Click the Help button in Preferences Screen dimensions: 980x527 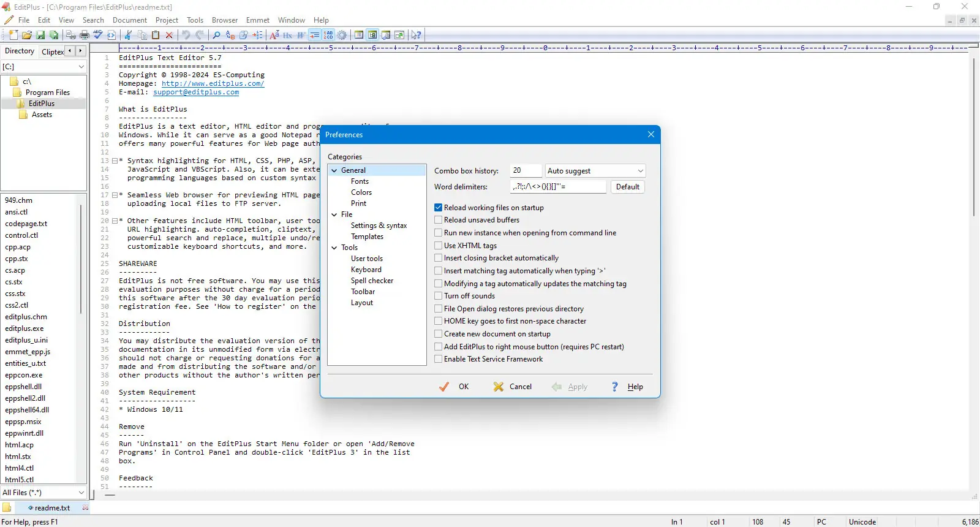pos(627,387)
